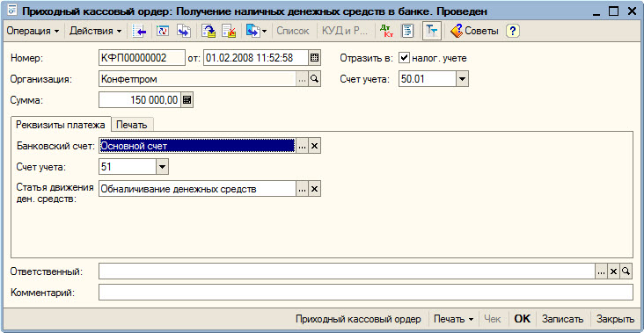Screen dimensions: 644x333
Task: Clear the Банковский счет field
Action: coord(315,146)
